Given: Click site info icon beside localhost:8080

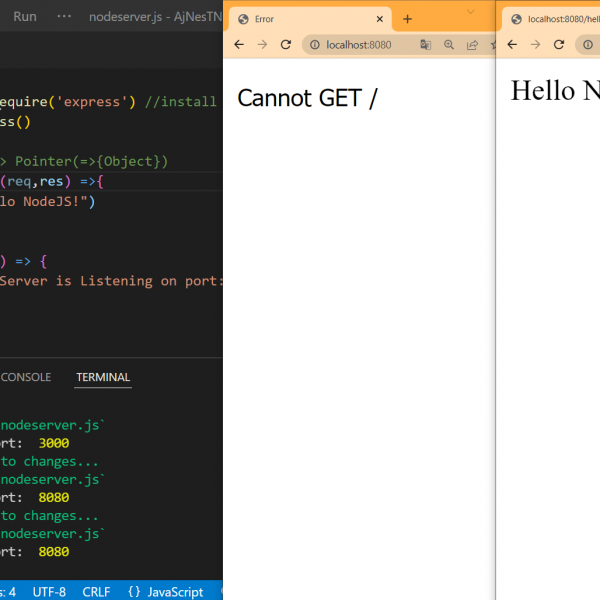Looking at the screenshot, I should [x=313, y=45].
